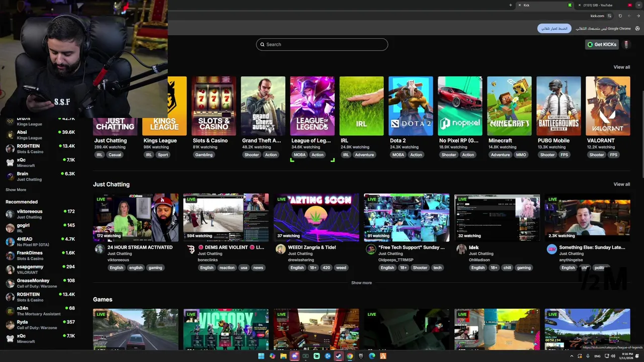
Task: Click the Casual tag under Just Chatting
Action: tap(115, 155)
